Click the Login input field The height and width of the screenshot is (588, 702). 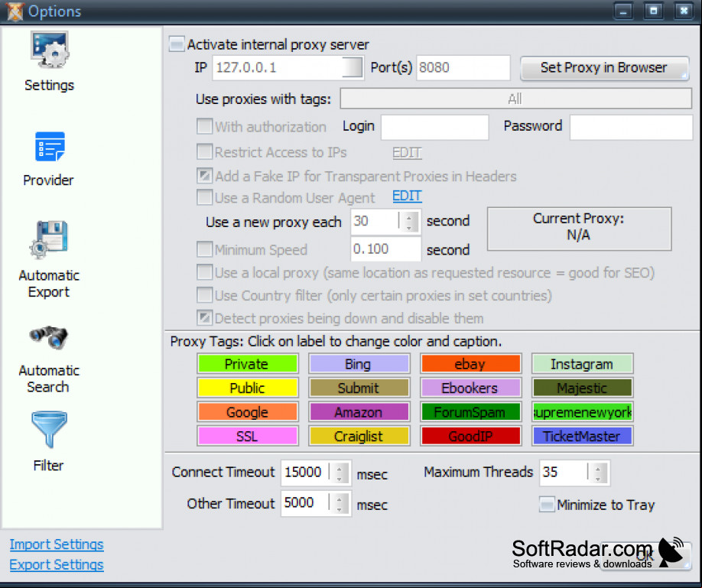tap(434, 127)
